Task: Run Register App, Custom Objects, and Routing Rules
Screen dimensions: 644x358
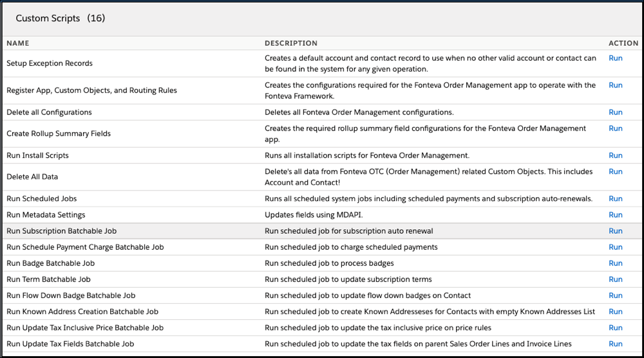Action: click(615, 85)
